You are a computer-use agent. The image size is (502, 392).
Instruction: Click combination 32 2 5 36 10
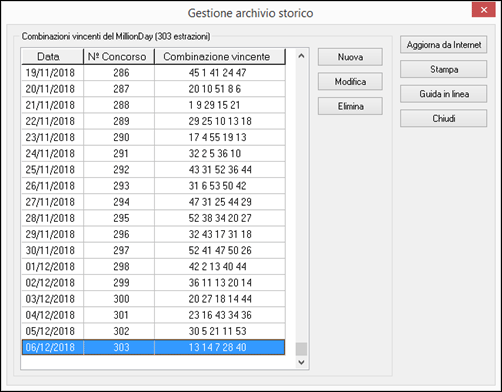[215, 153]
